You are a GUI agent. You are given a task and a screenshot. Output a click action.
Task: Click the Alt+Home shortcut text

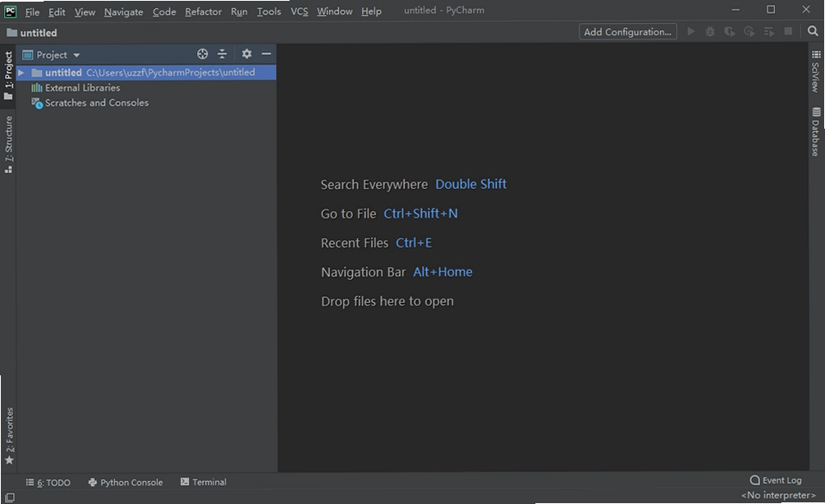[x=442, y=272]
